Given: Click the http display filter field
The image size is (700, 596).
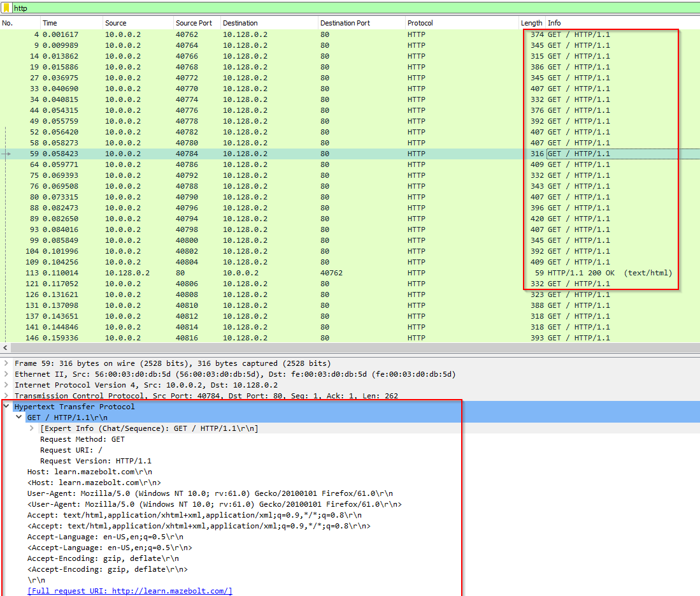Looking at the screenshot, I should tap(318, 8).
